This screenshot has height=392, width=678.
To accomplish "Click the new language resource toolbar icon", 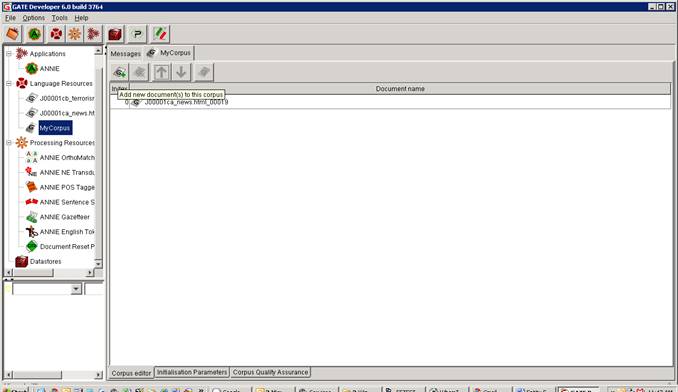I will [56, 34].
